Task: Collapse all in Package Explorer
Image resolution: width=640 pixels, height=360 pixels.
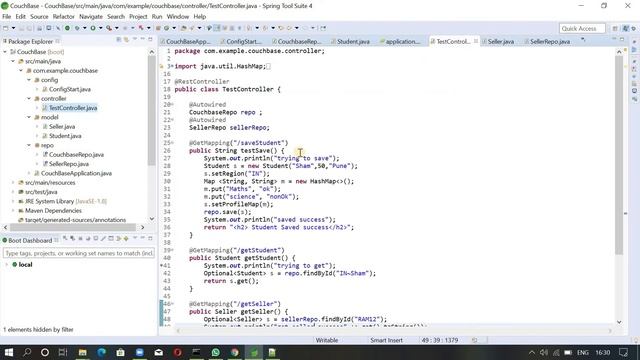Action: [119, 40]
